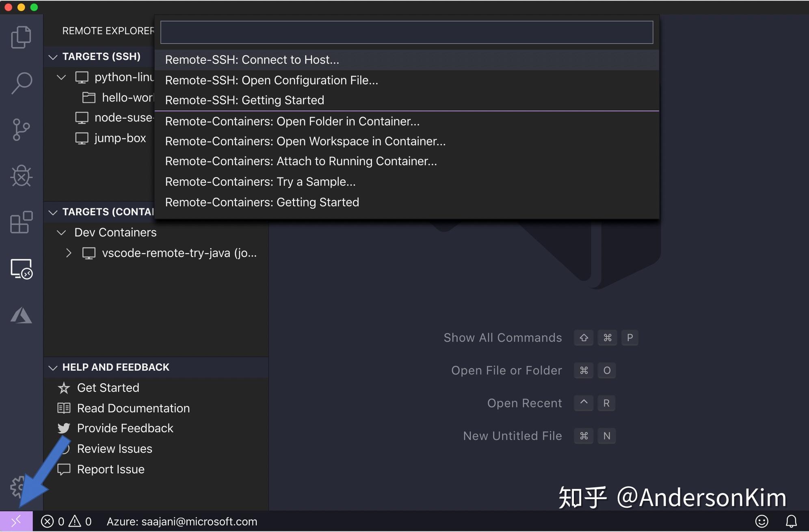The image size is (809, 532).
Task: Open the Azure view
Action: (x=20, y=316)
